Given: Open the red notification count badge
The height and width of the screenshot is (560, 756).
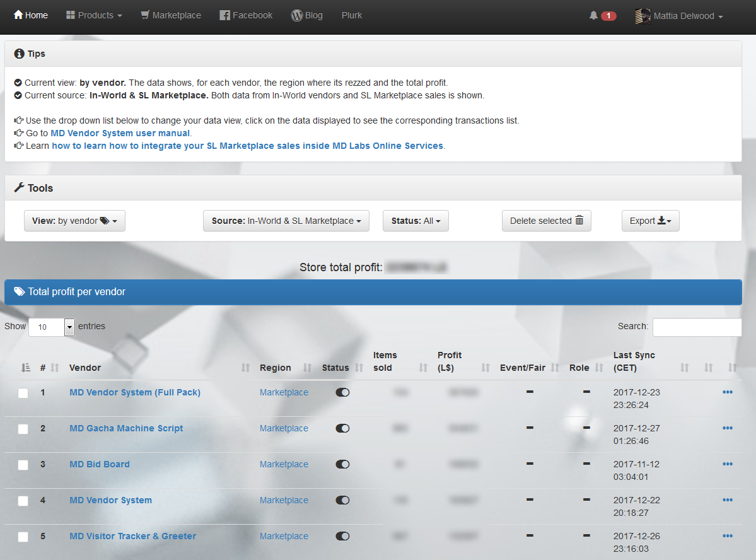Looking at the screenshot, I should coord(608,16).
